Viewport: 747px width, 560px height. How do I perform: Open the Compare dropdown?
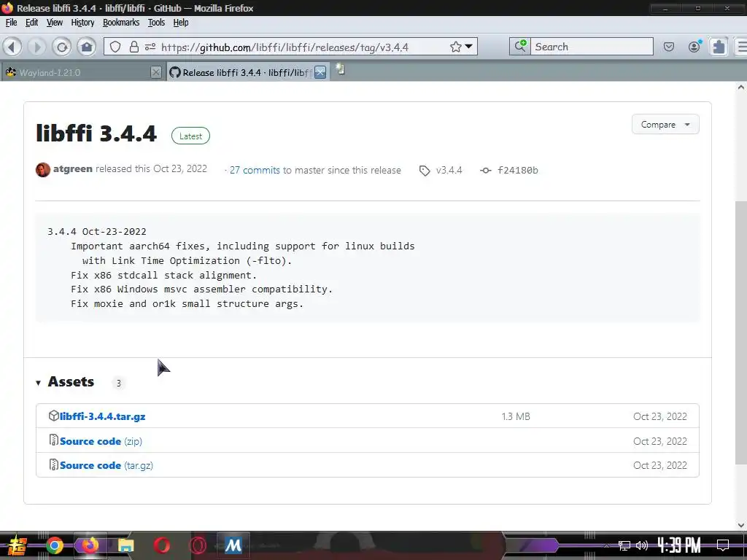pos(665,124)
